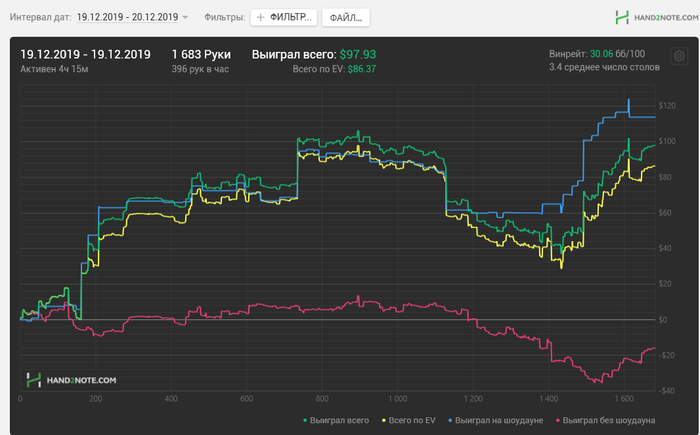Click the '1 683 Руки' hands count
The image size is (700, 435).
201,54
